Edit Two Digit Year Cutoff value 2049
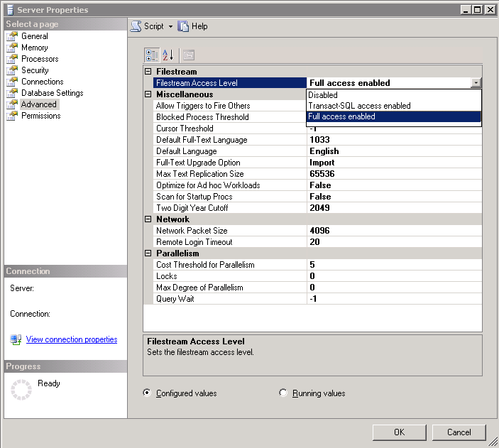The image size is (499, 448). [394, 208]
